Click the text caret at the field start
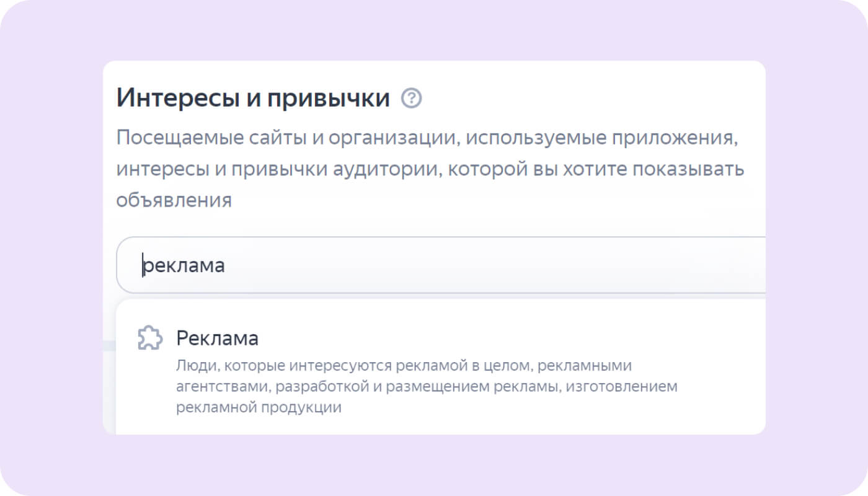868x496 pixels. point(143,265)
